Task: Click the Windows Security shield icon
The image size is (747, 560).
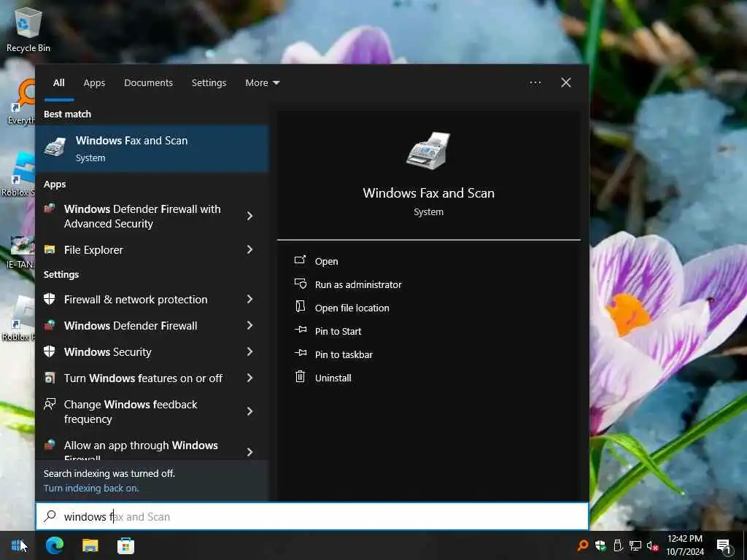Action: tap(50, 351)
